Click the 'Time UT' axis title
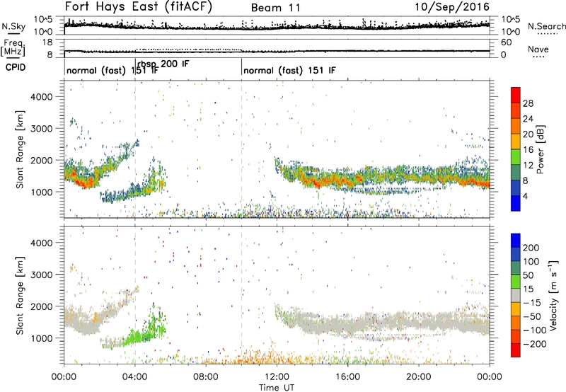 (x=277, y=388)
